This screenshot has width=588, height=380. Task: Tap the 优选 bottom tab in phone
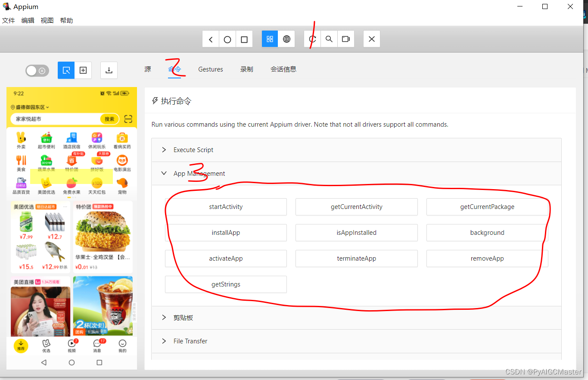tap(46, 346)
